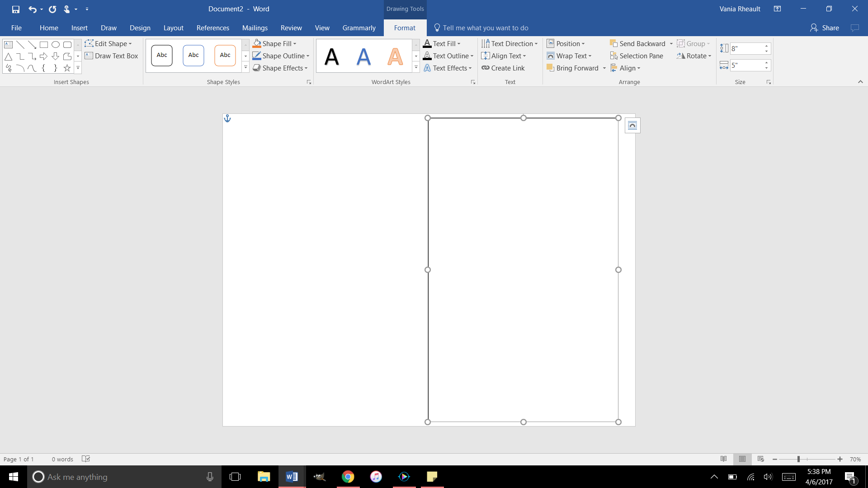This screenshot has height=488, width=868.
Task: Open the Insert ribbon tab
Action: click(x=80, y=28)
